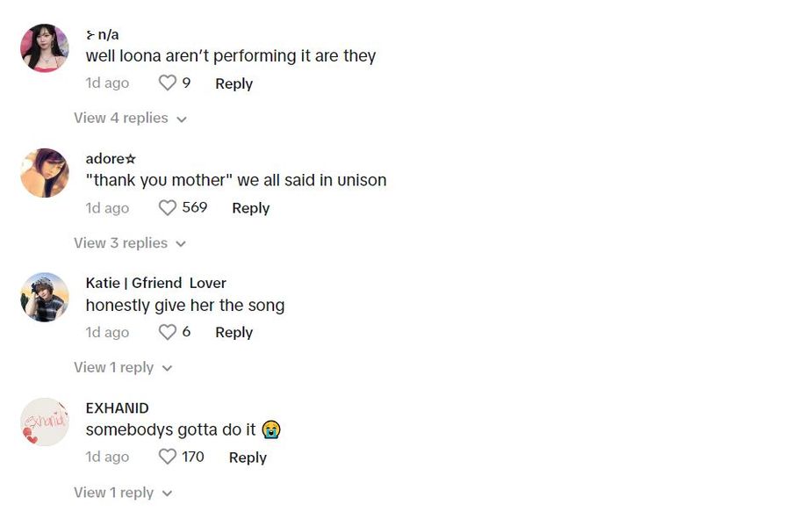Screen dimensions: 812x512
Task: Expand "View 1 reply" under Katie's comment
Action: coord(123,367)
